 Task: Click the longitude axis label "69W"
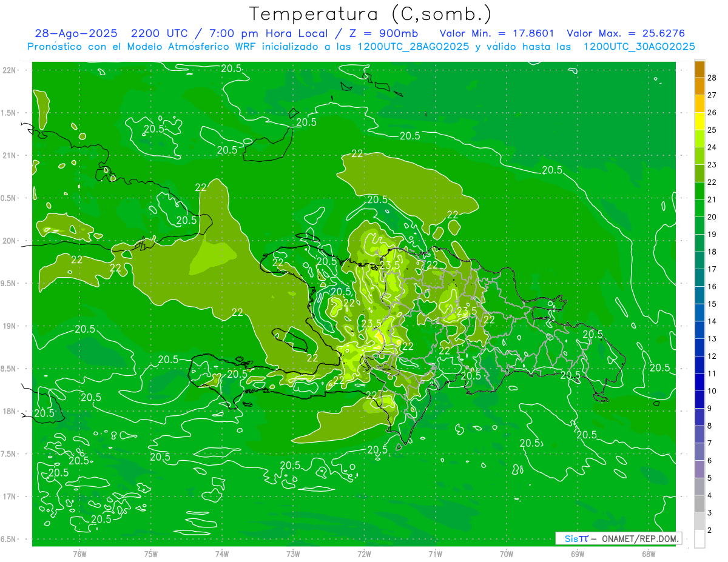click(578, 554)
